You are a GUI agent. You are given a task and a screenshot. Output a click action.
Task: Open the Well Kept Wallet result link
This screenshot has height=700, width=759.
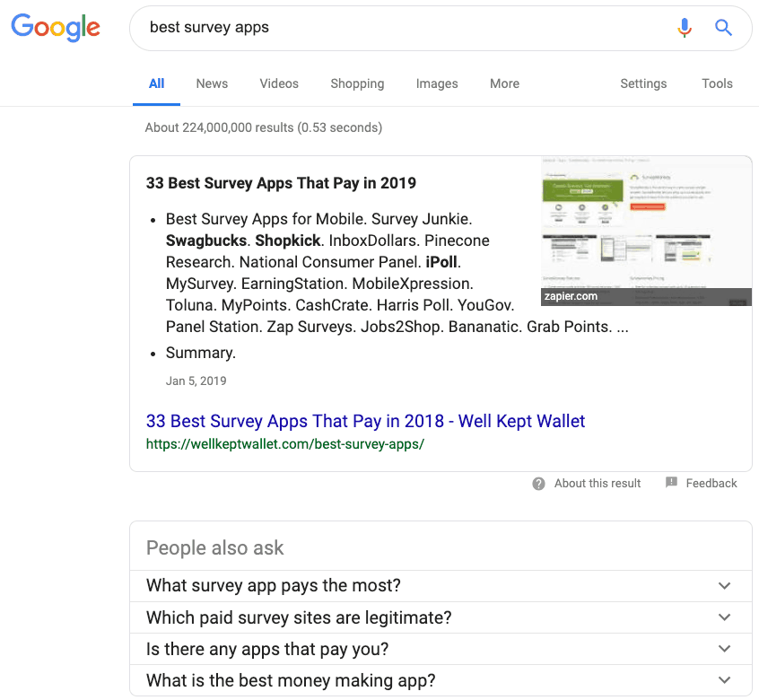coord(365,421)
